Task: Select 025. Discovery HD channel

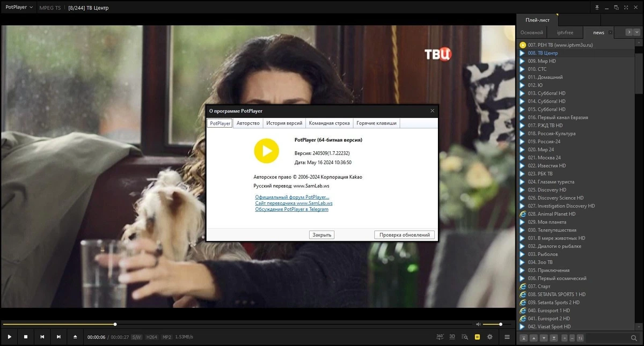Action: (575, 190)
